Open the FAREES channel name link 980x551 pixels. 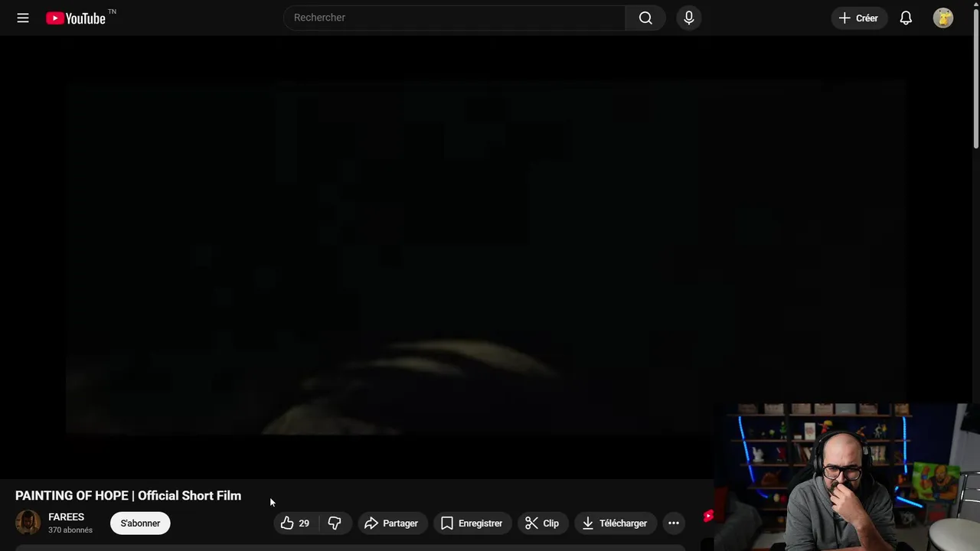point(66,517)
